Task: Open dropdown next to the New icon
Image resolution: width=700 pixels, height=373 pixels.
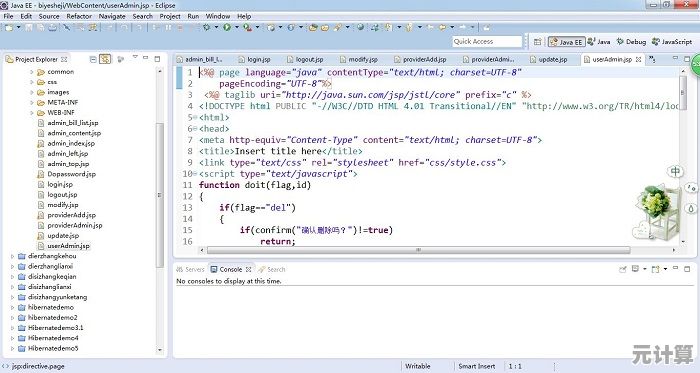Action: click(18, 28)
